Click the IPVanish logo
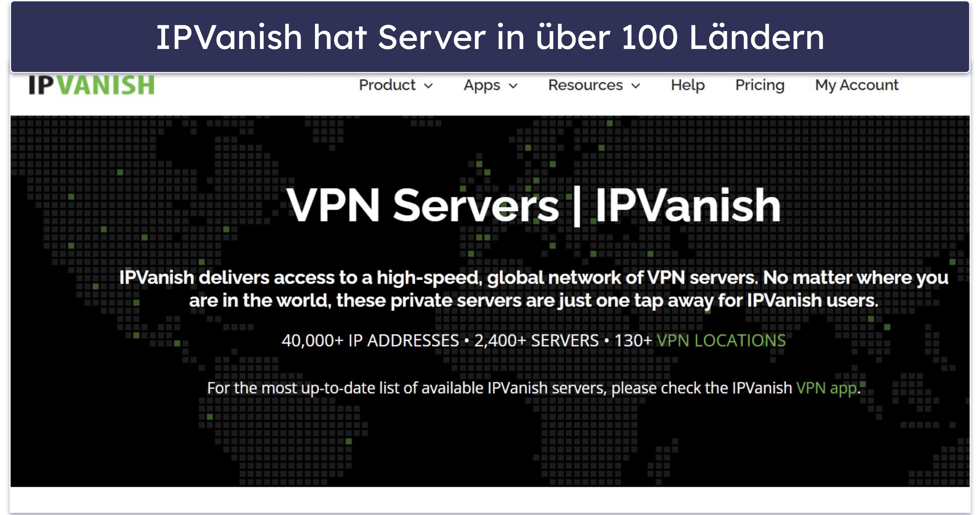 tap(92, 85)
